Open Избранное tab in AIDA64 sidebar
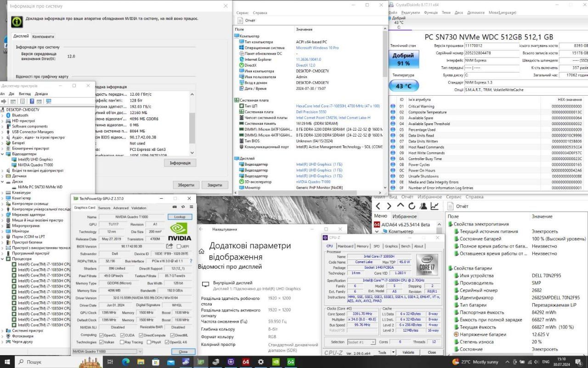 [405, 216]
